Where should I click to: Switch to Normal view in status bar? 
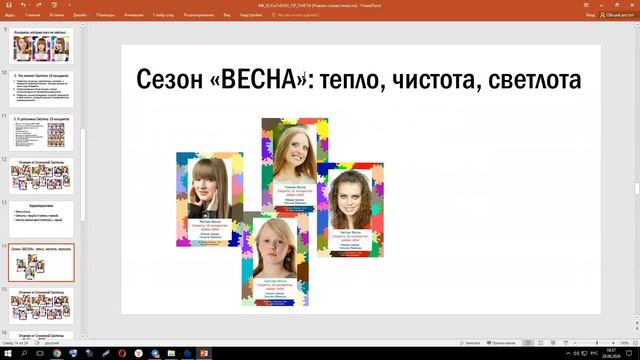[x=528, y=343]
